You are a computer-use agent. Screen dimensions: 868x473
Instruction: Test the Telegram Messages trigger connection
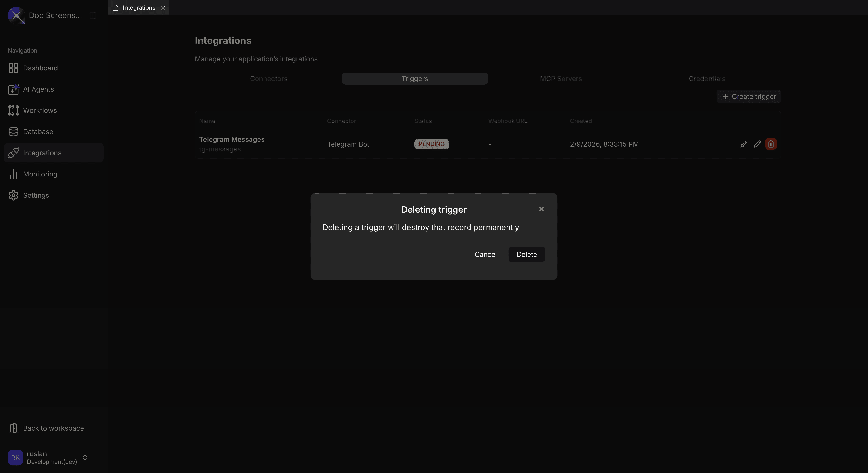[x=744, y=144]
